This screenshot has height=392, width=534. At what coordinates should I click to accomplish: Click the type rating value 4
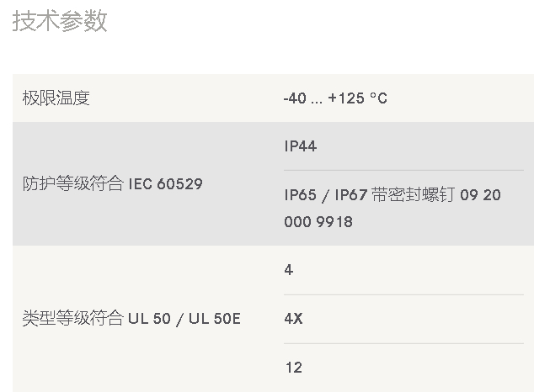click(288, 270)
